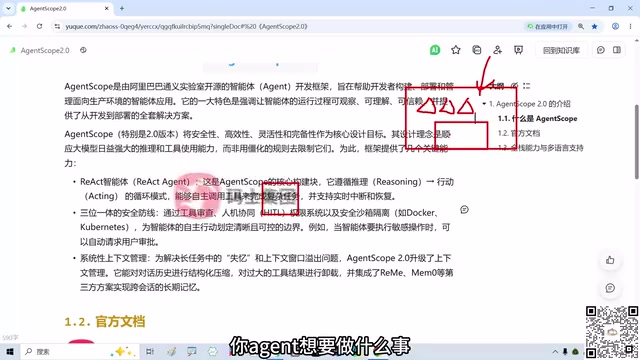This screenshot has width=640, height=360.
Task: Open the last visible outline item about 多语言支持
Action: pyautogui.click(x=541, y=148)
